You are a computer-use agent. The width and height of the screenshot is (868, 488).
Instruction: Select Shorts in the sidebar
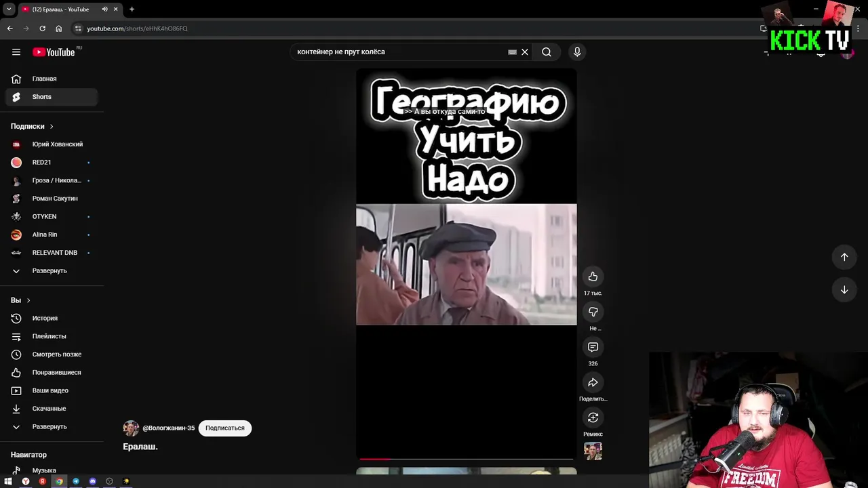pos(52,97)
